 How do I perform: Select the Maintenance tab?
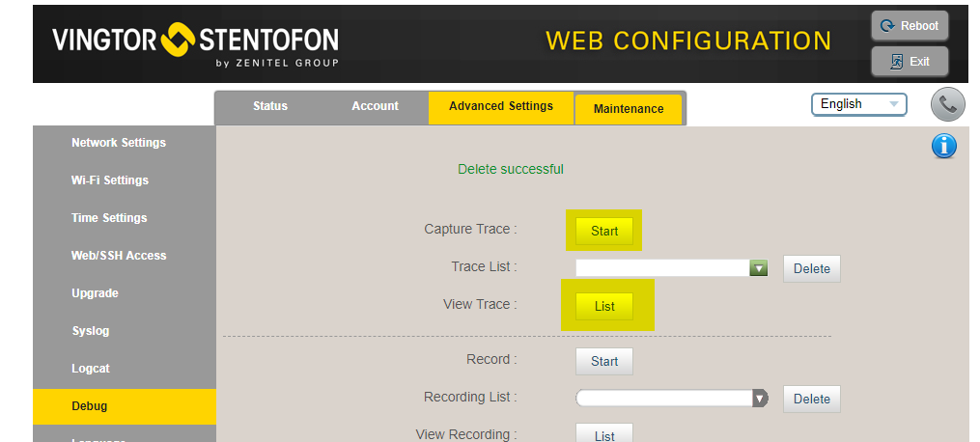[x=629, y=109]
